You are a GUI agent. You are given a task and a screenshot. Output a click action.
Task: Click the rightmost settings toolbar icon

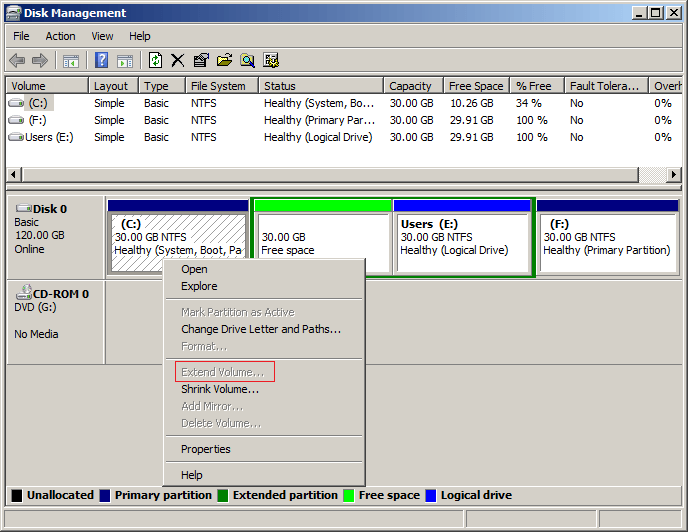click(x=271, y=61)
